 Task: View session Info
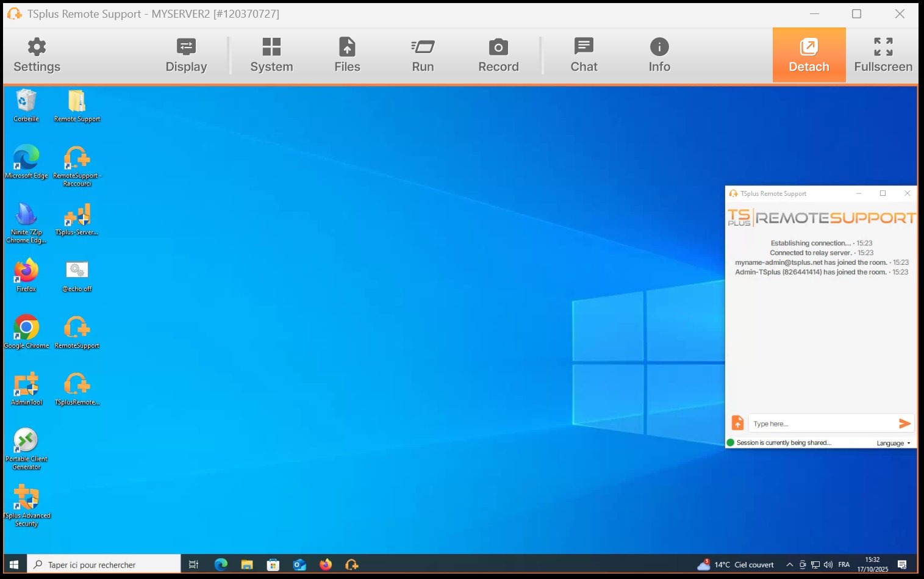coord(659,54)
